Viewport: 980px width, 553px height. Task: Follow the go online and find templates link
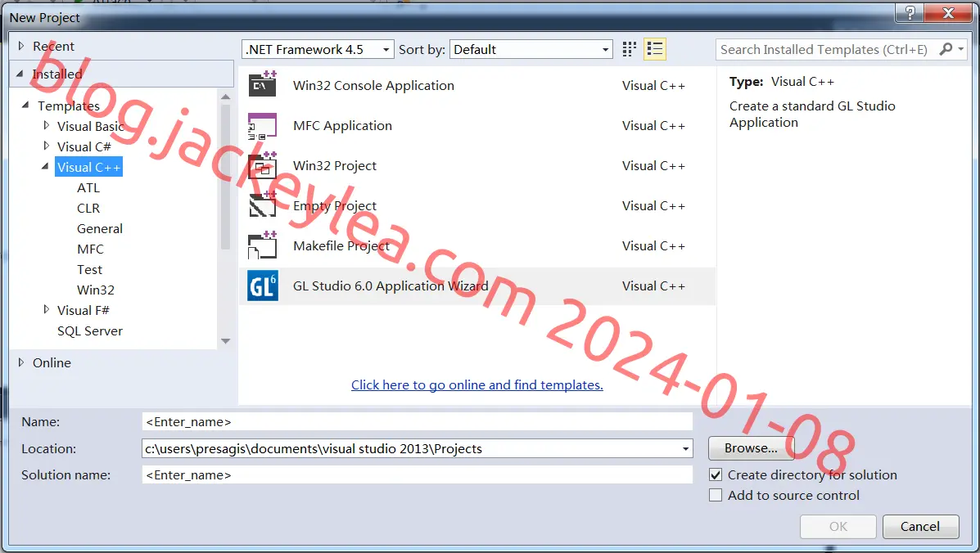point(476,385)
